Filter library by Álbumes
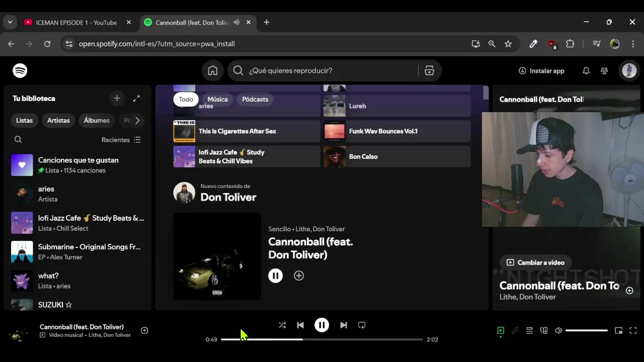The image size is (644, 362). (x=97, y=121)
